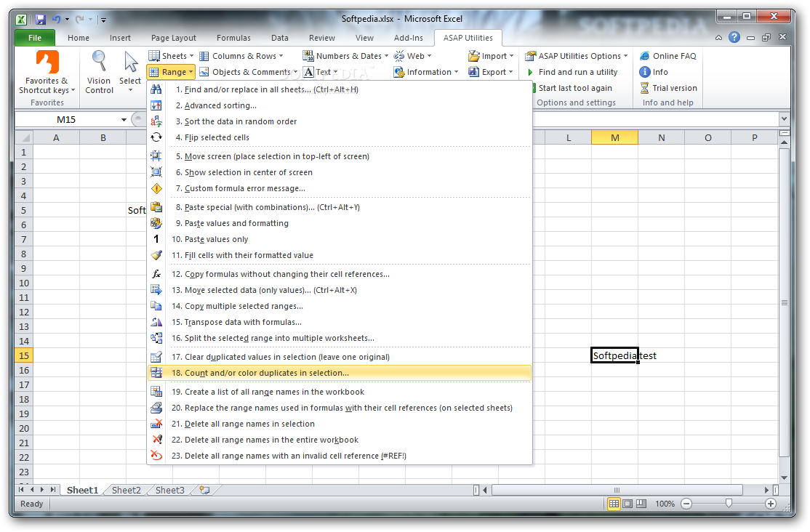The image size is (810, 532).
Task: Open the Export dropdown
Action: [x=491, y=72]
